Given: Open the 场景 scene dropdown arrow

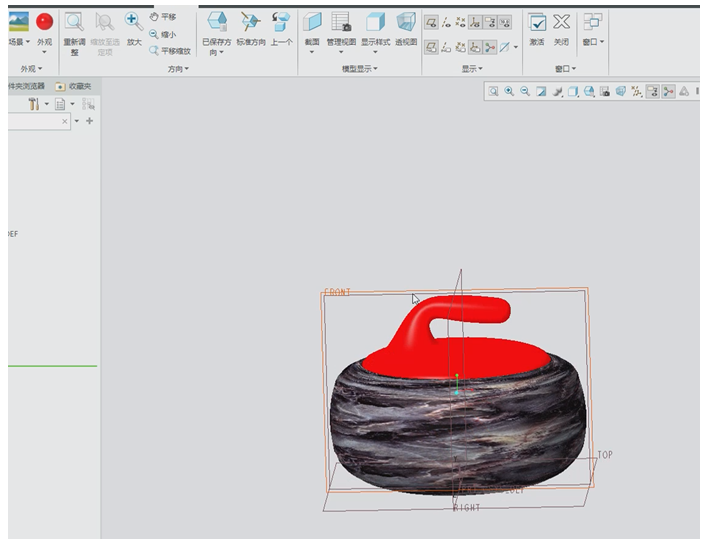Looking at the screenshot, I should (x=28, y=42).
